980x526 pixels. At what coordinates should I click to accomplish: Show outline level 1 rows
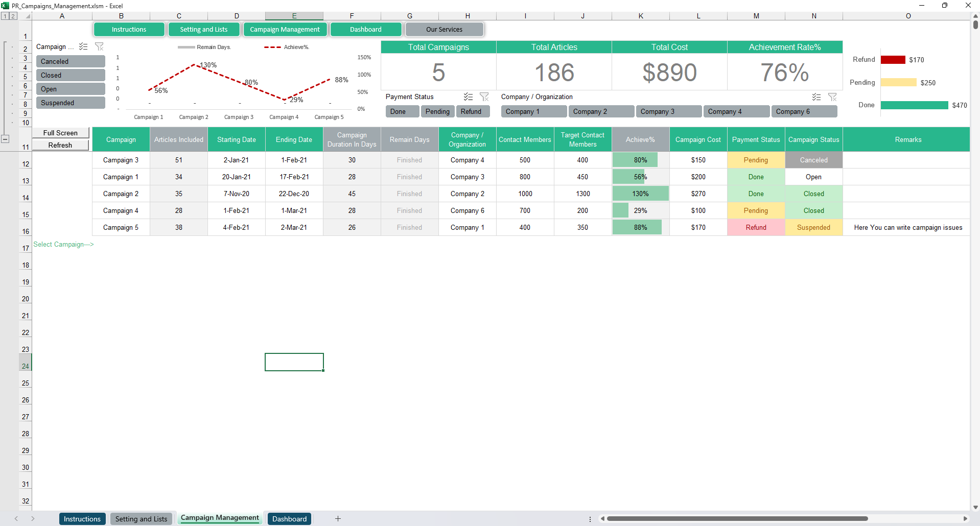pyautogui.click(x=5, y=16)
